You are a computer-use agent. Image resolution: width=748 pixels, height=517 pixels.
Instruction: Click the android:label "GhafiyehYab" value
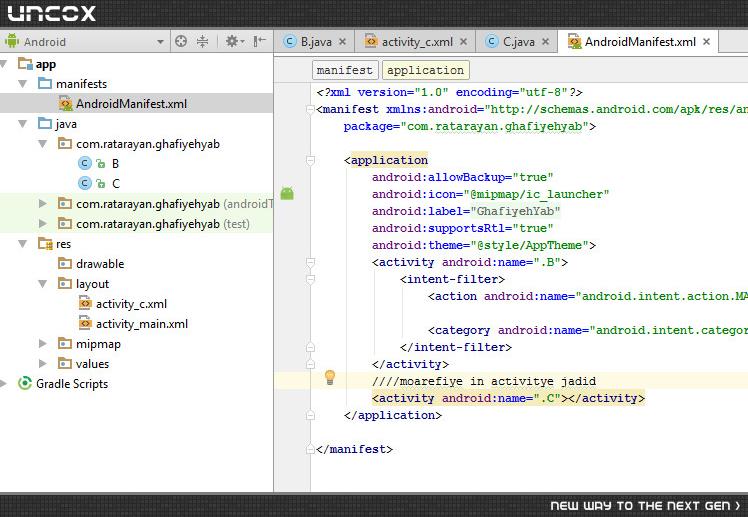point(515,211)
